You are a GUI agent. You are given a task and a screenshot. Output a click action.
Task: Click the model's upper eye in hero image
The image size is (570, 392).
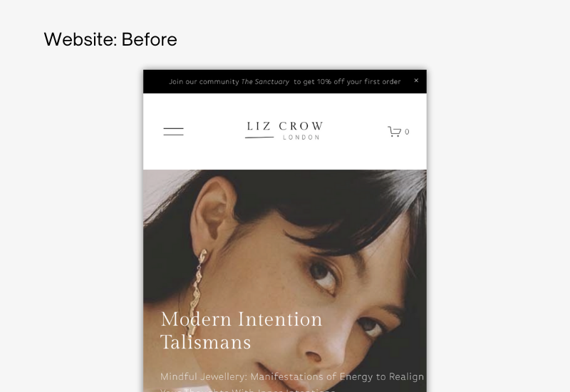point(323,274)
